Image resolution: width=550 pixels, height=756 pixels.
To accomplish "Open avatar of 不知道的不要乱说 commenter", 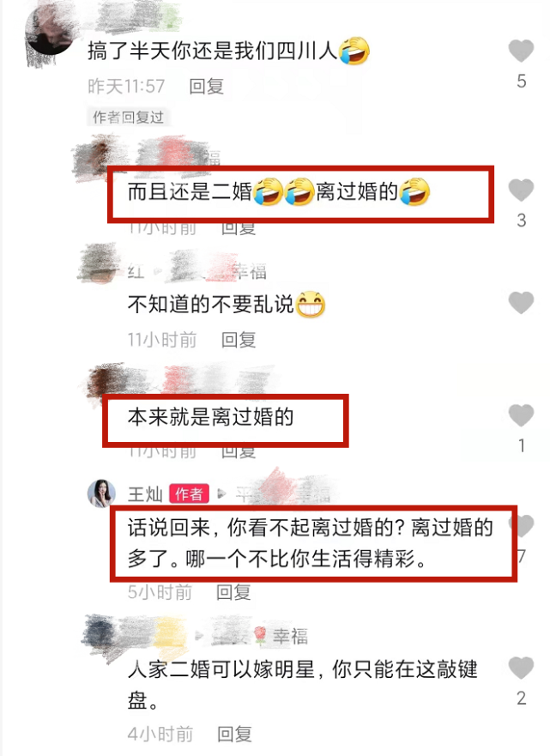I will [x=100, y=265].
